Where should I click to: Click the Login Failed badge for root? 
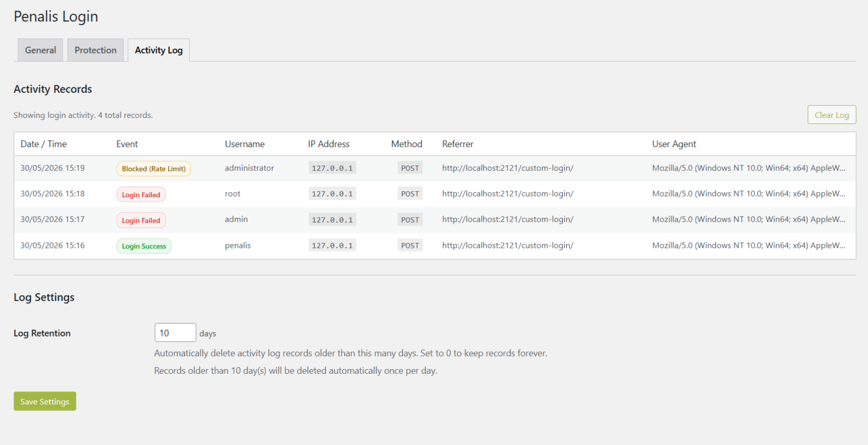coord(141,195)
